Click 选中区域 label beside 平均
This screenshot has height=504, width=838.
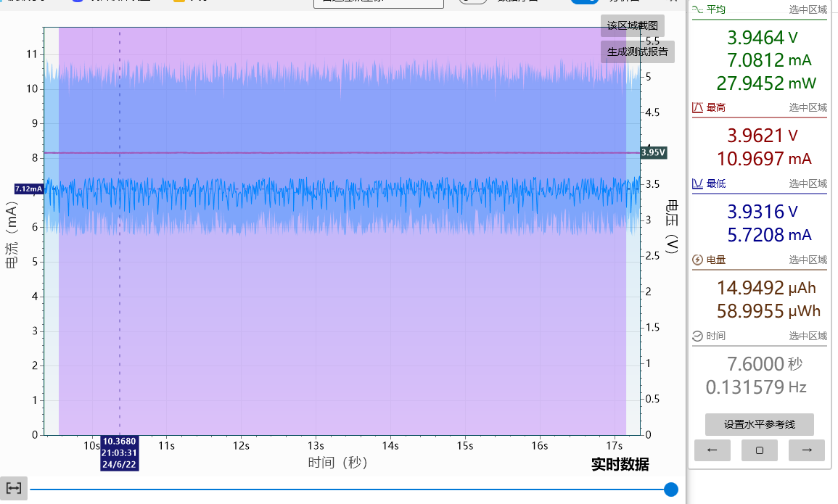click(x=808, y=9)
